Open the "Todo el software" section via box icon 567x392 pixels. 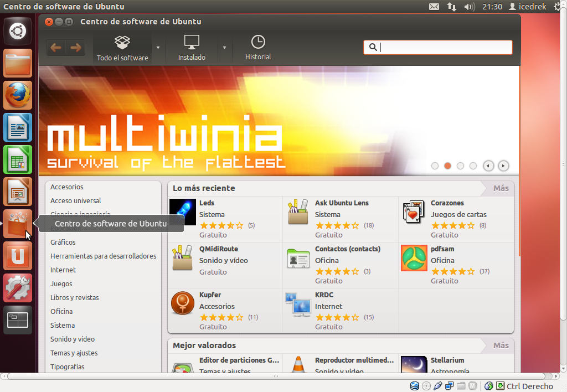click(x=122, y=42)
